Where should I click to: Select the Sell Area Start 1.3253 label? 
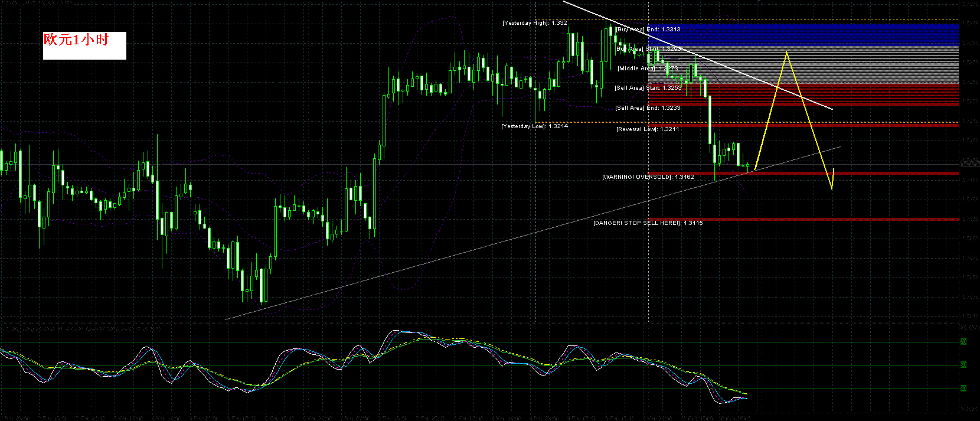[x=648, y=88]
